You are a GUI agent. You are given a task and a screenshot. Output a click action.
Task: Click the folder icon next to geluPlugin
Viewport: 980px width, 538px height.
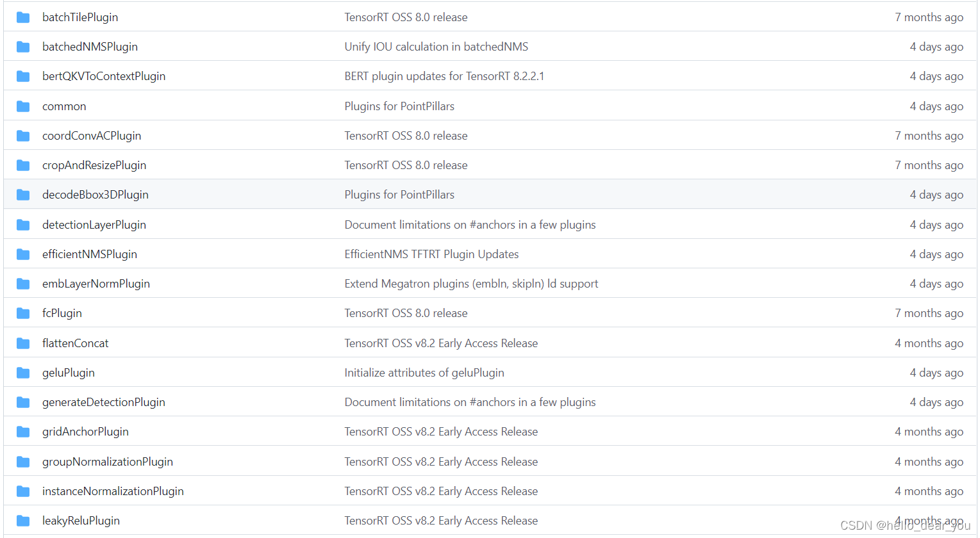pyautogui.click(x=23, y=372)
